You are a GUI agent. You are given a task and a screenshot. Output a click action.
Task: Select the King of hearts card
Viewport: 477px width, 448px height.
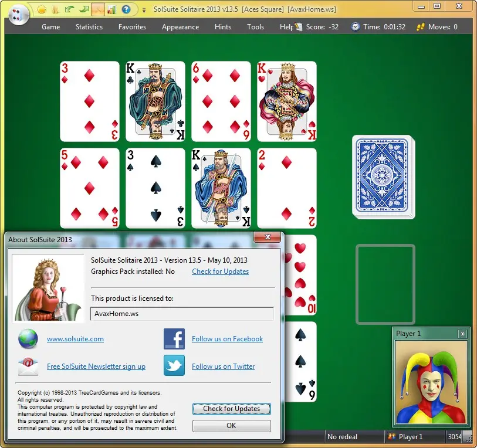click(x=287, y=101)
